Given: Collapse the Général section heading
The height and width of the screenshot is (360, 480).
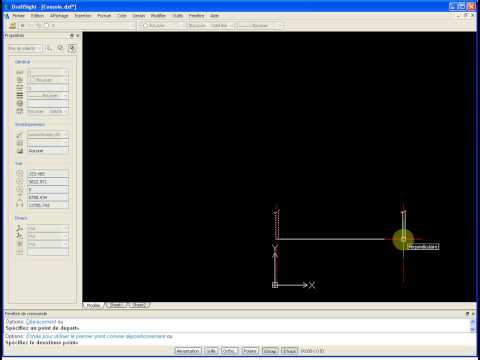Looking at the screenshot, I should pyautogui.click(x=22, y=62).
